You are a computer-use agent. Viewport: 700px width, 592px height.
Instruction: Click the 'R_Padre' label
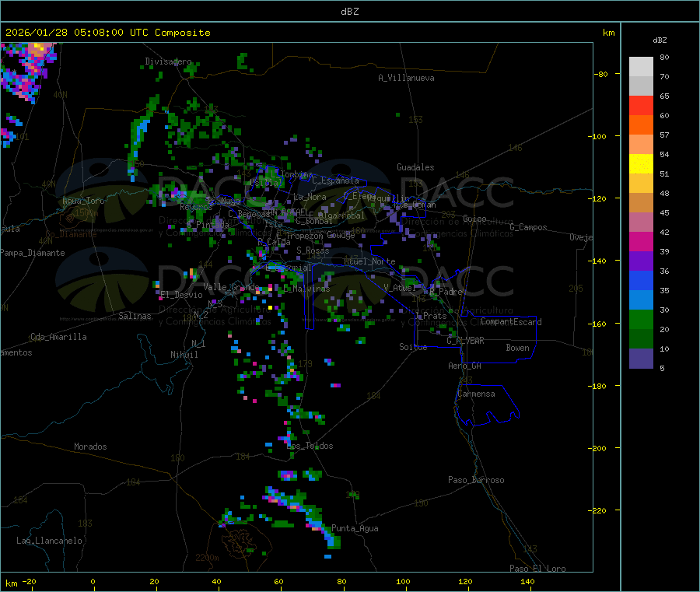446,292
